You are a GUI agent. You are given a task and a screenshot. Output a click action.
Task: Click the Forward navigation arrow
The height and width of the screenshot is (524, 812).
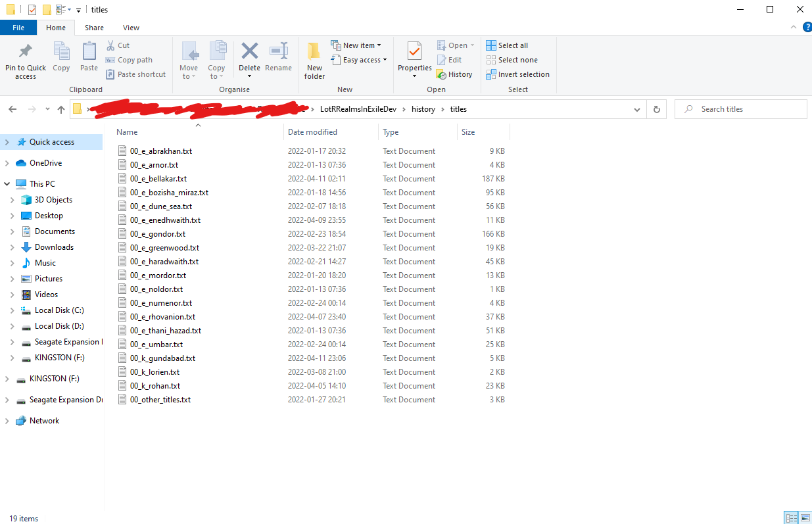[x=31, y=109]
